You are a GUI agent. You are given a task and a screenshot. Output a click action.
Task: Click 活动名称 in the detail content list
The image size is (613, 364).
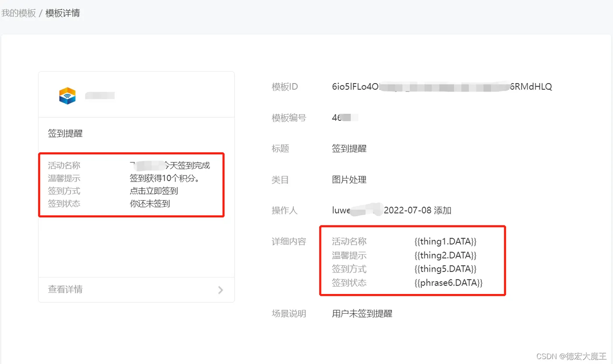click(349, 241)
